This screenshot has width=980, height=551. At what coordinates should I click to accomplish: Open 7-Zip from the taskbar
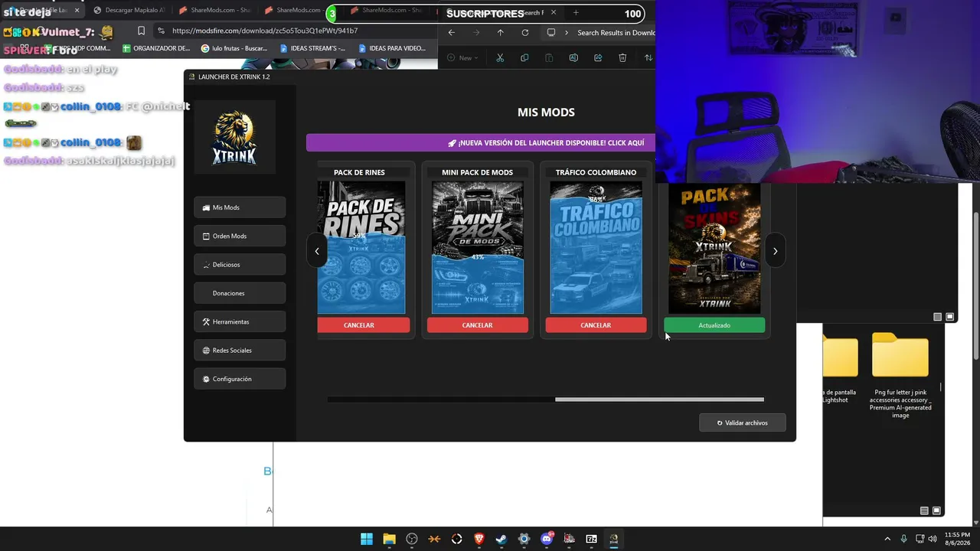click(592, 539)
